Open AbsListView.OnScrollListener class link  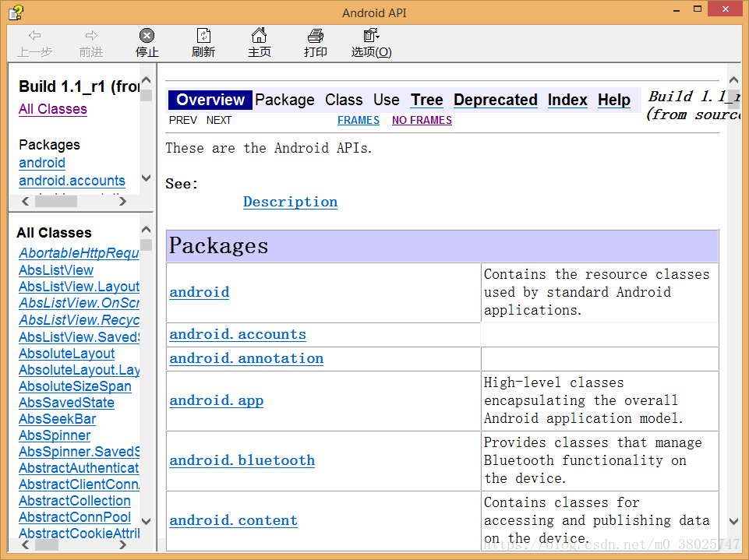click(79, 303)
